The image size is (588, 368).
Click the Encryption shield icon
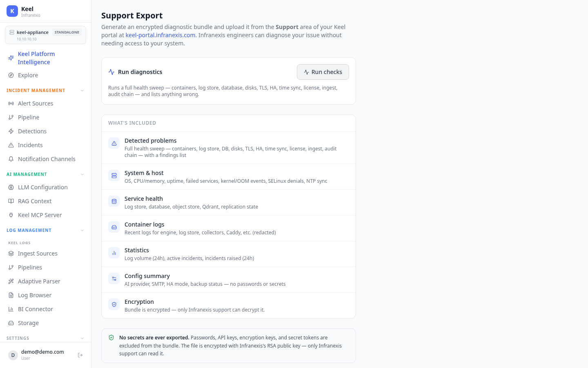[x=114, y=304]
